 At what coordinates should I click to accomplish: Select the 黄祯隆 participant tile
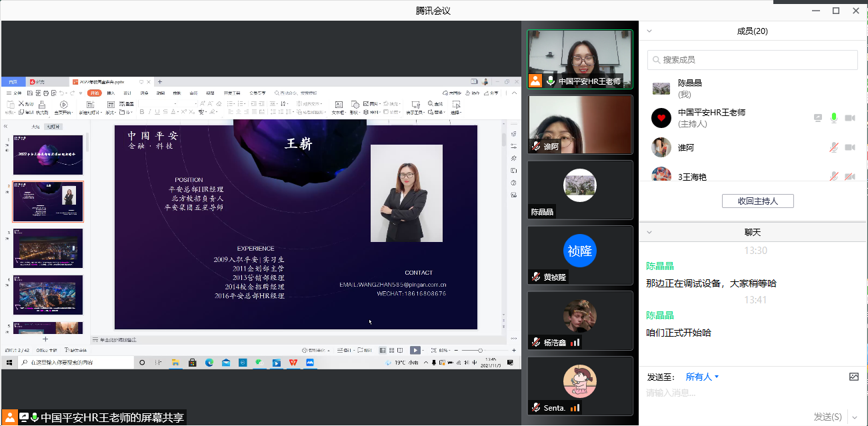click(x=580, y=255)
